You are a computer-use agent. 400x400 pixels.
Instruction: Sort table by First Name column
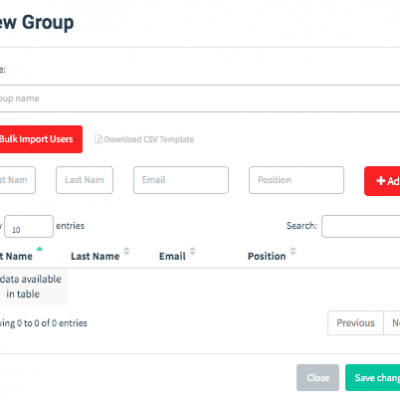[x=16, y=256]
